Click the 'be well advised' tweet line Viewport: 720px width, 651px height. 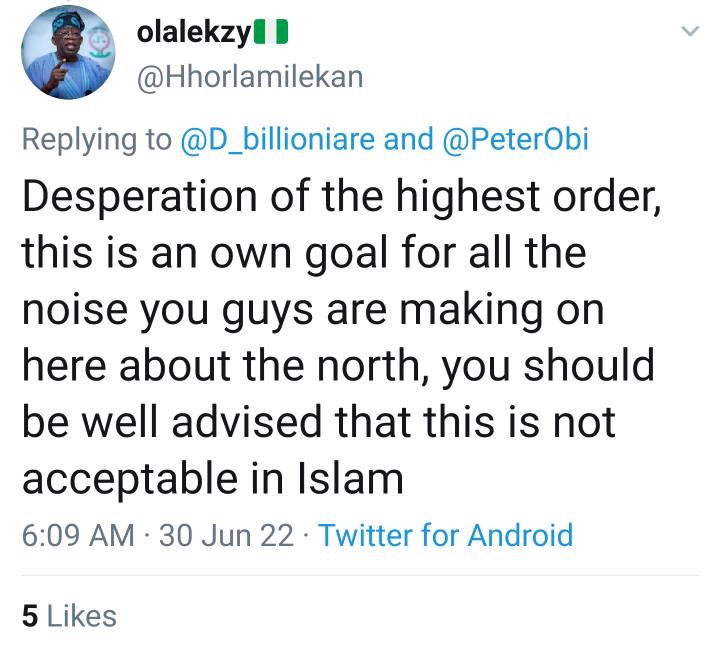click(318, 423)
